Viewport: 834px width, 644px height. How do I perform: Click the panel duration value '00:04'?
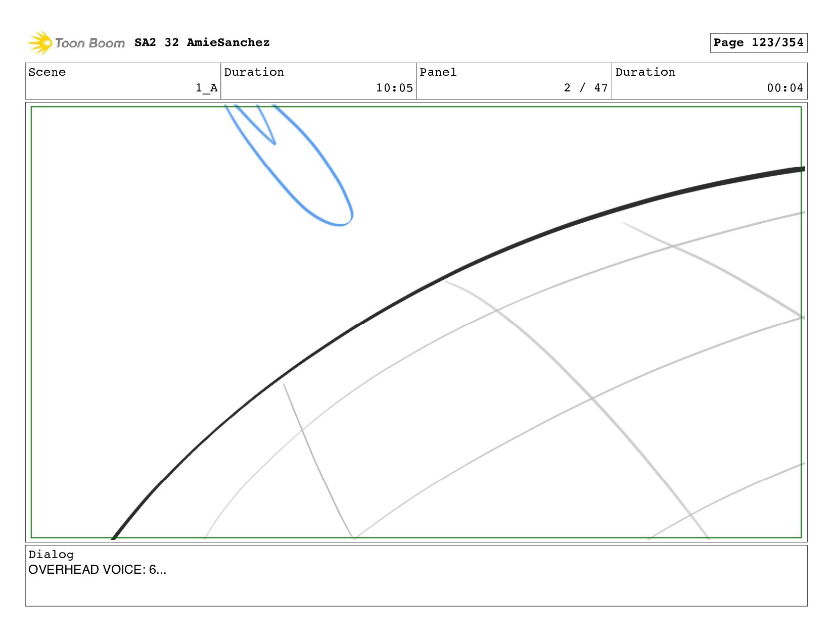(x=785, y=88)
